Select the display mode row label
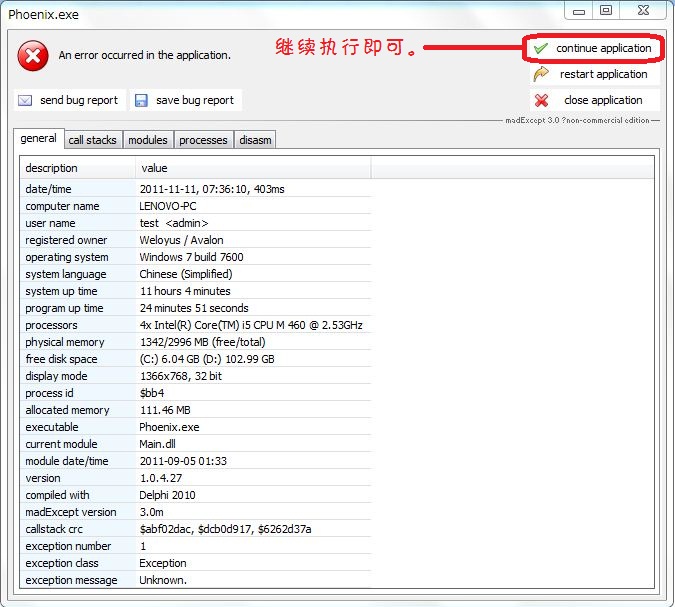Screen dimensions: 675x607 (56, 376)
